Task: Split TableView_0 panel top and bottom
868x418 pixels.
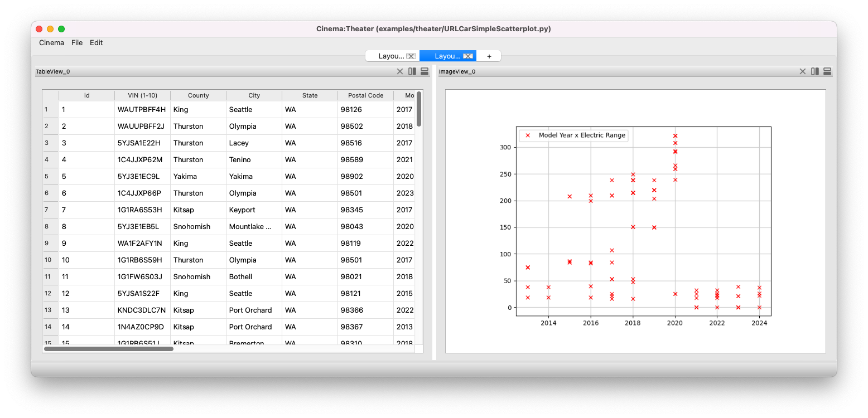Action: click(x=425, y=71)
